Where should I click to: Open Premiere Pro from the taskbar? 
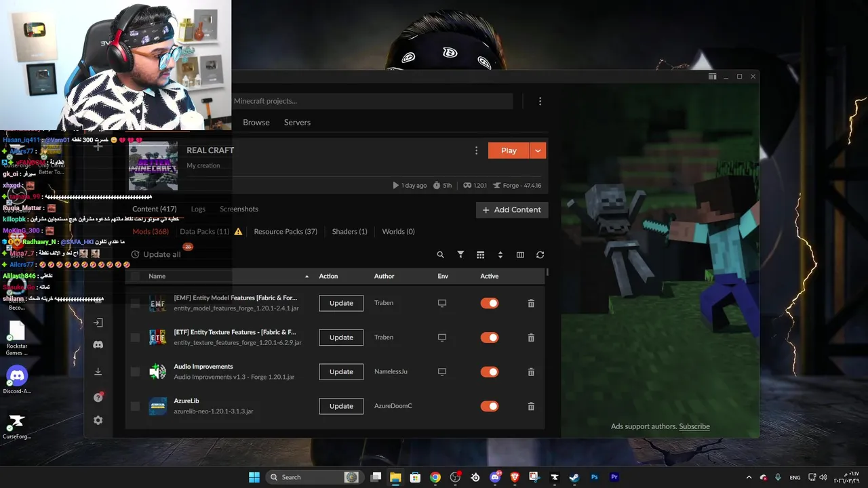pos(614,477)
